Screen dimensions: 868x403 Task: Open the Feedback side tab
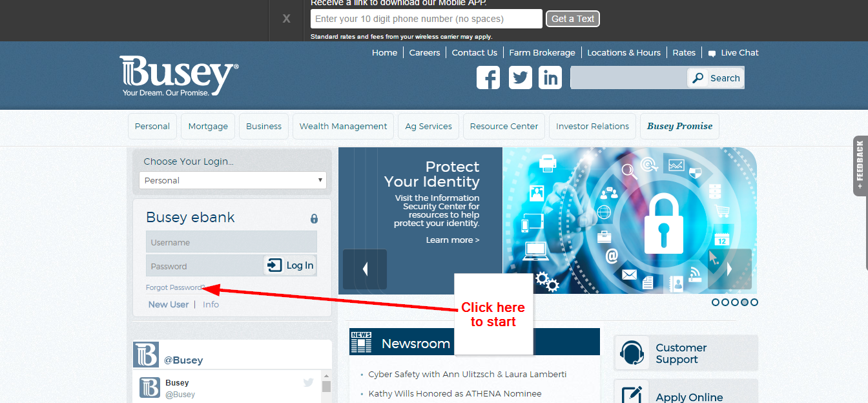[860, 165]
